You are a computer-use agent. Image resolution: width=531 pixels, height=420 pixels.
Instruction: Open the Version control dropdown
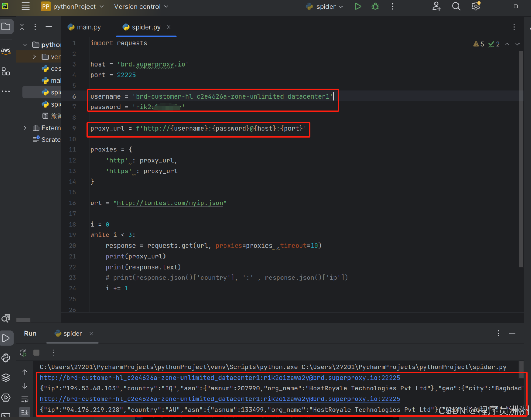tap(141, 6)
